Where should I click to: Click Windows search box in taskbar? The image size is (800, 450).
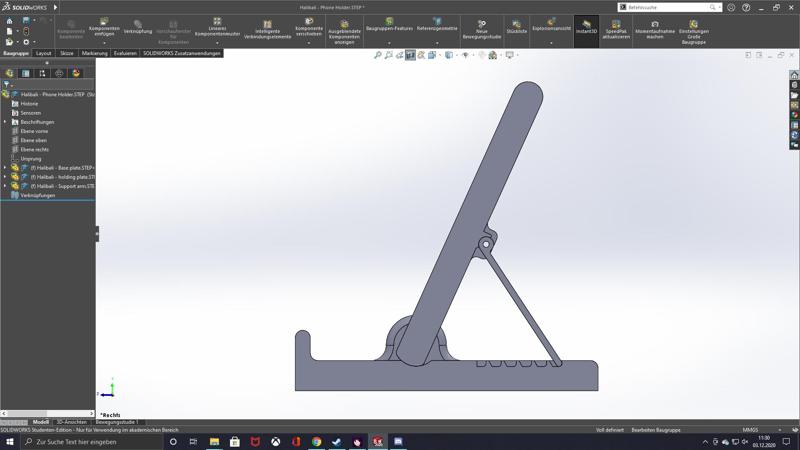92,442
